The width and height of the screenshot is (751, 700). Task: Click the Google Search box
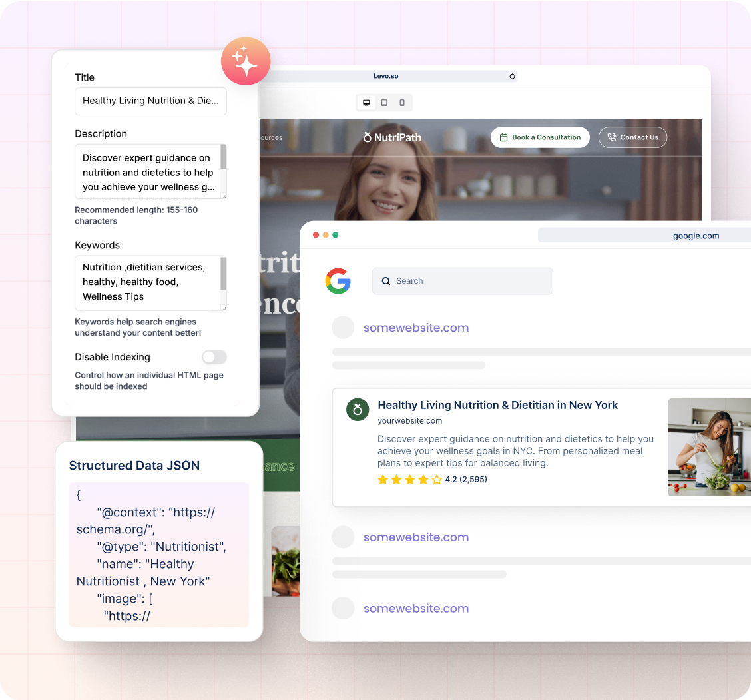[462, 281]
